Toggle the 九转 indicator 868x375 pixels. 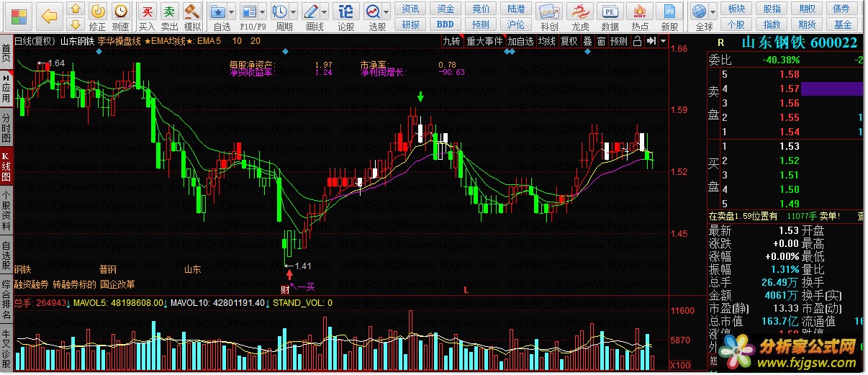coord(452,41)
